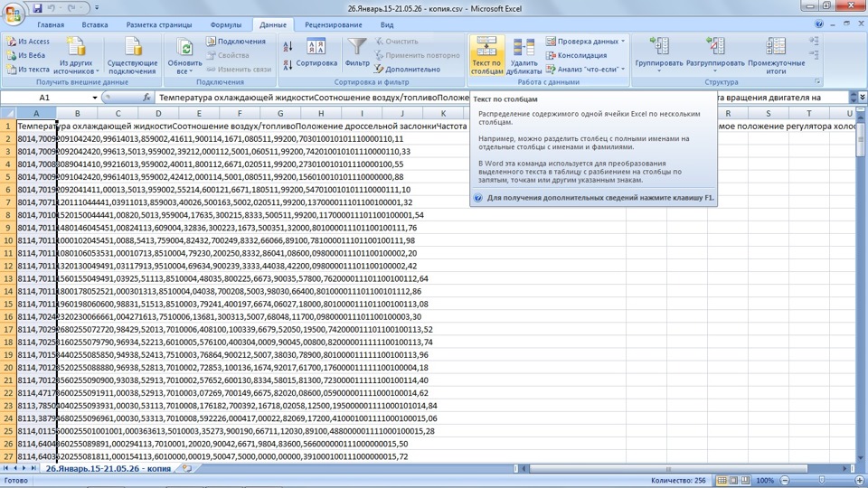This screenshot has height=488, width=868.
Task: Adjust the zoom slider handle
Action: point(822,481)
